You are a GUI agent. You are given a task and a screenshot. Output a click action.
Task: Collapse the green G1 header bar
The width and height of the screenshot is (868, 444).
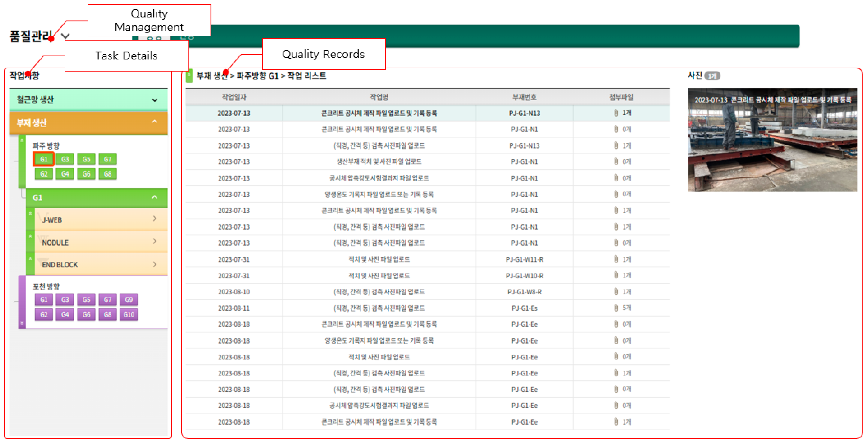click(x=155, y=197)
